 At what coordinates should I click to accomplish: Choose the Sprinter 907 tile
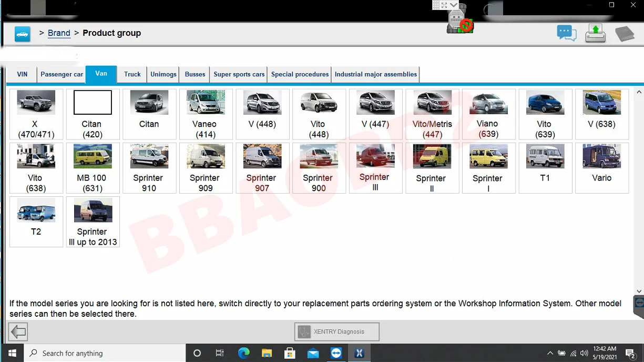click(x=262, y=168)
